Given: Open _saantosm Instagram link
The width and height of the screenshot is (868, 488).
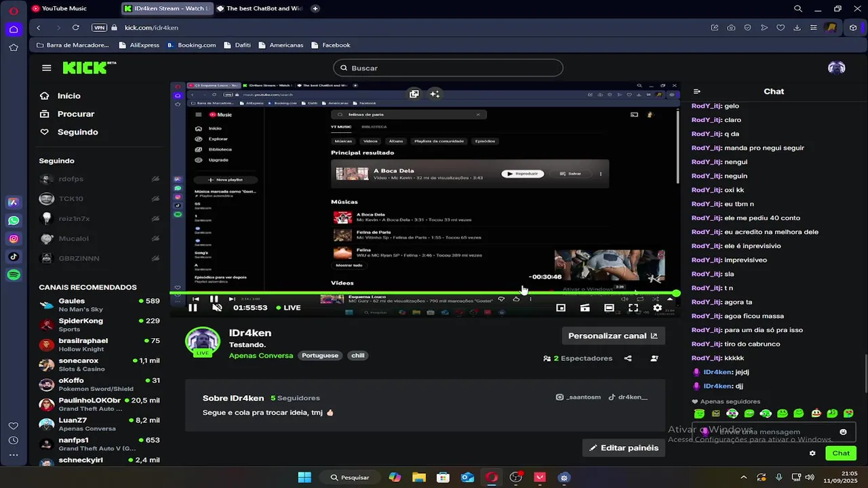Looking at the screenshot, I should tap(578, 397).
